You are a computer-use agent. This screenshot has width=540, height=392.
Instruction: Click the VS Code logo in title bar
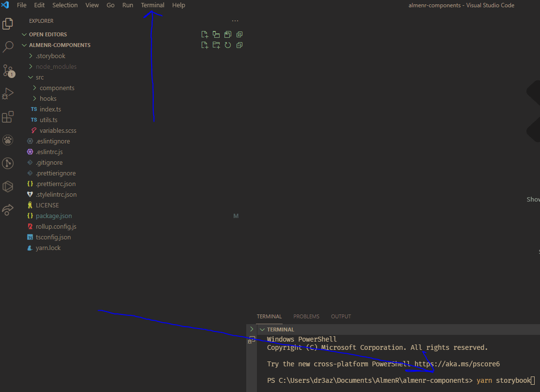pos(5,5)
